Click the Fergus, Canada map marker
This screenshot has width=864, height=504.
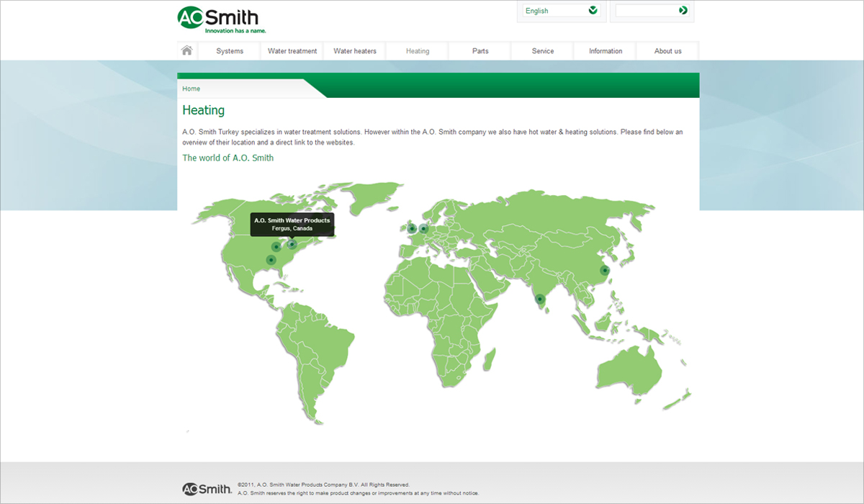(x=292, y=244)
